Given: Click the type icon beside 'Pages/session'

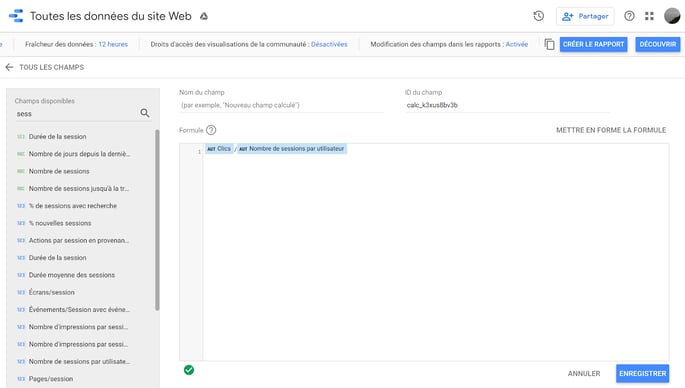Looking at the screenshot, I should pyautogui.click(x=21, y=379).
